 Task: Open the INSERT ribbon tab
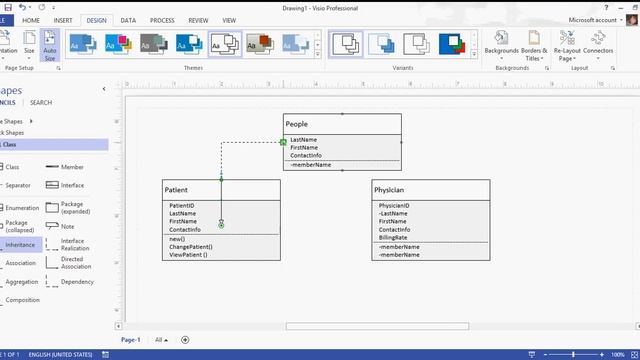pyautogui.click(x=63, y=20)
